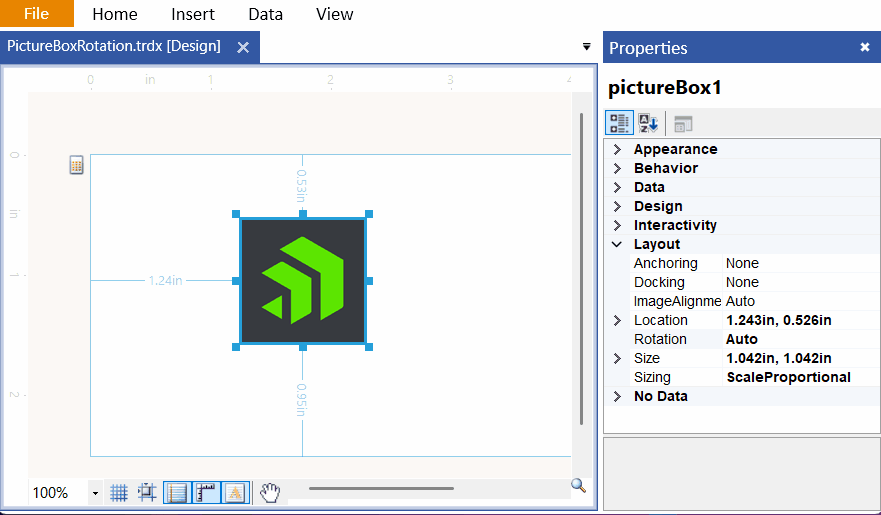Toggle the snap lines button
Image resolution: width=881 pixels, height=515 pixels.
coord(177,493)
